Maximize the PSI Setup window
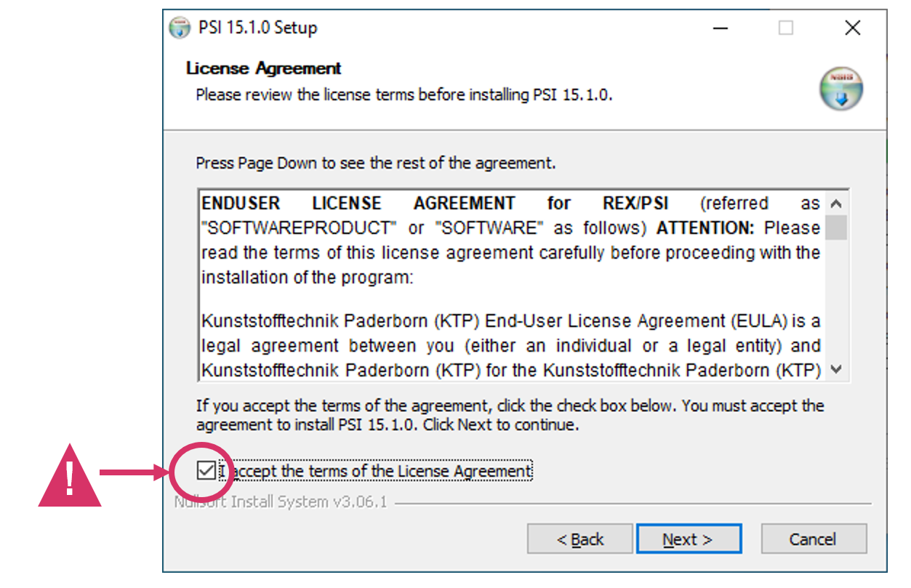The height and width of the screenshot is (588, 911). point(786,28)
